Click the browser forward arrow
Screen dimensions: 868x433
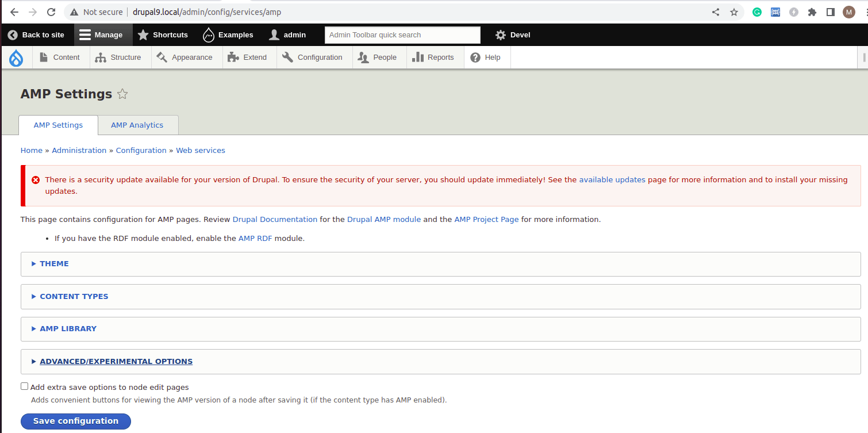(33, 12)
